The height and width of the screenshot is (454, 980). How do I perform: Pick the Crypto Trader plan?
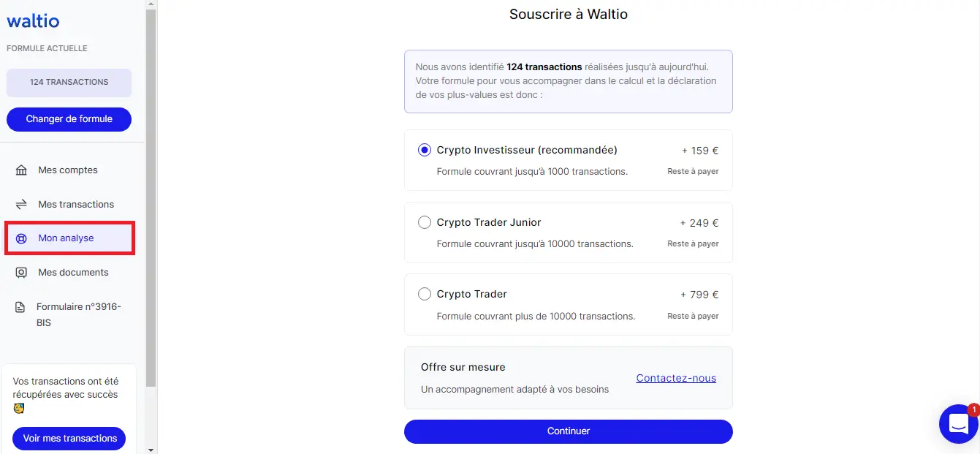tap(425, 293)
